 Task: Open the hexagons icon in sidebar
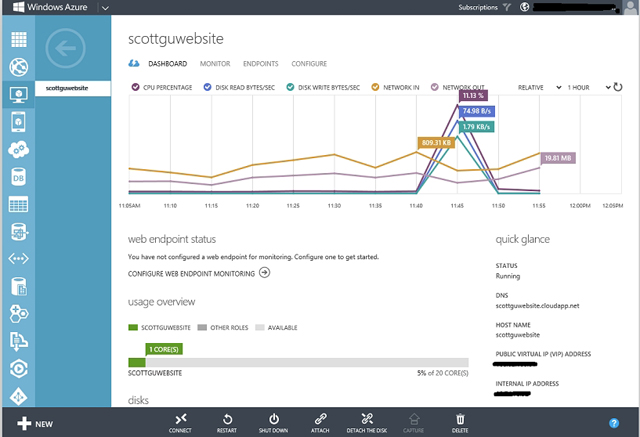tap(19, 313)
